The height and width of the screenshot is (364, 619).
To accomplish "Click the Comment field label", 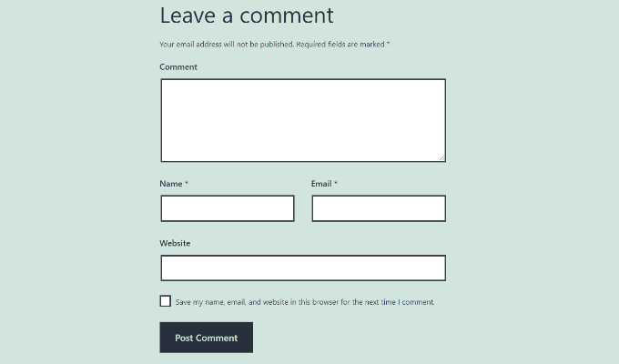I will 178,66.
